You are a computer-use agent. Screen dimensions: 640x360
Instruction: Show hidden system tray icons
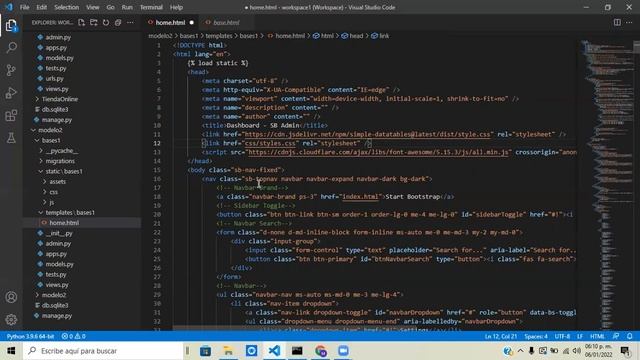(x=520, y=351)
